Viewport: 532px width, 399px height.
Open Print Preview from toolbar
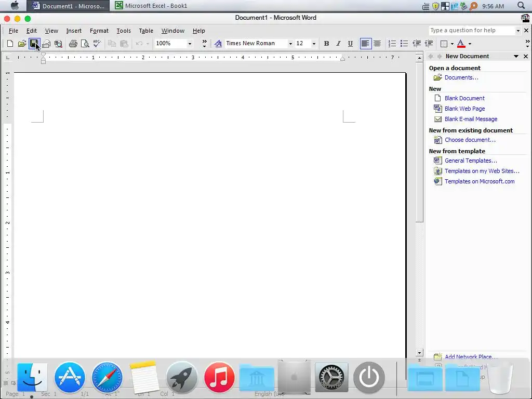[85, 44]
